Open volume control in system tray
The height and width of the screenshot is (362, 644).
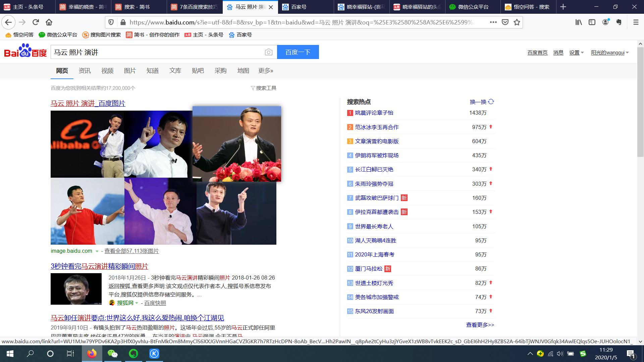pos(560,354)
